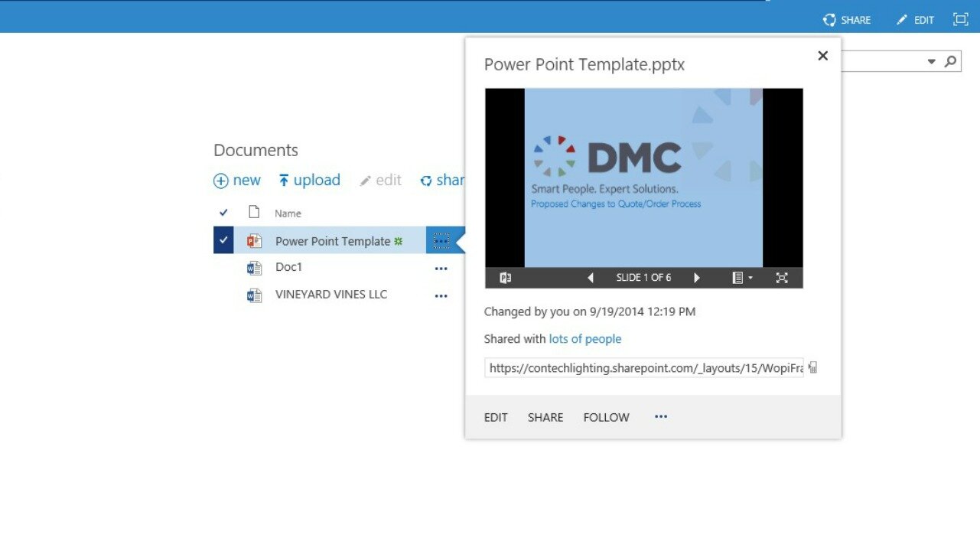Open the Doc1 document
This screenshot has width=980, height=551.
289,267
